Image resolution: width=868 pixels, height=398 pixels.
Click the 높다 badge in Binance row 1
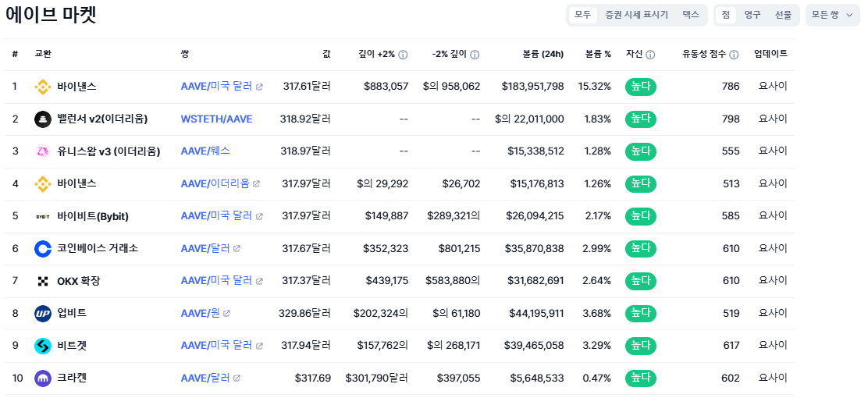(x=641, y=87)
